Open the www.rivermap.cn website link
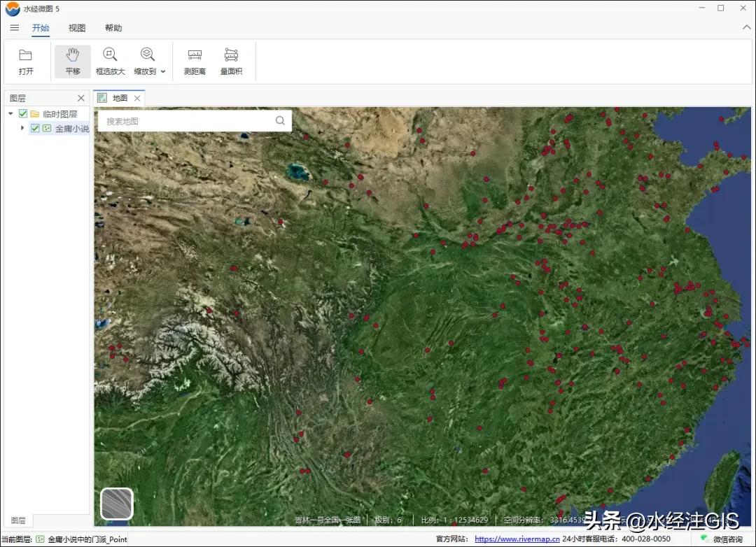This screenshot has width=756, height=547. click(517, 539)
